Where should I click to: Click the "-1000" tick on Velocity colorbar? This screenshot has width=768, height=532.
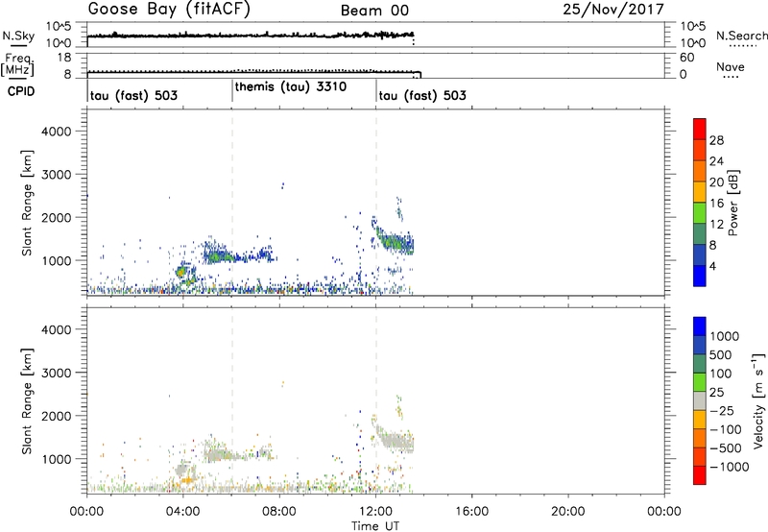click(x=730, y=467)
